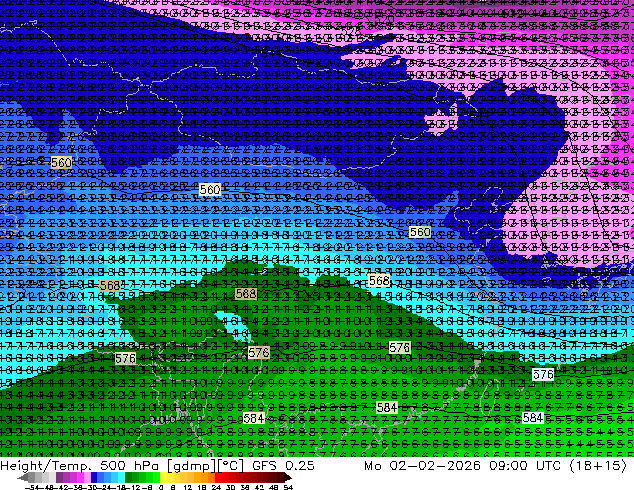
Task: Pick the bright red legend swatch above 24
Action: tap(218, 477)
